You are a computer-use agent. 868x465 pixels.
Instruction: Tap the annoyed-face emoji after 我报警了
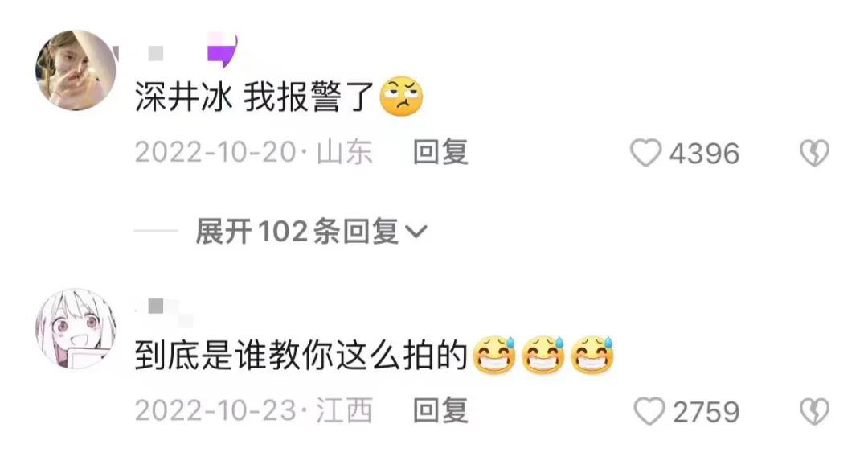click(401, 97)
